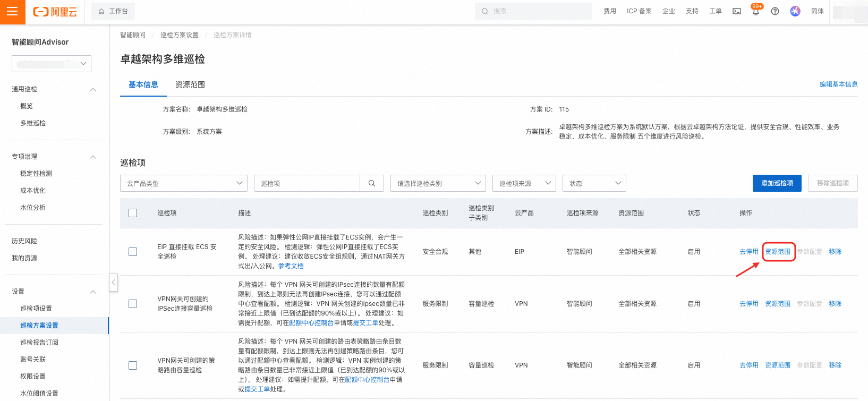
Task: Check the VPN 策略路由容量巡检 row checkbox
Action: coord(133,365)
